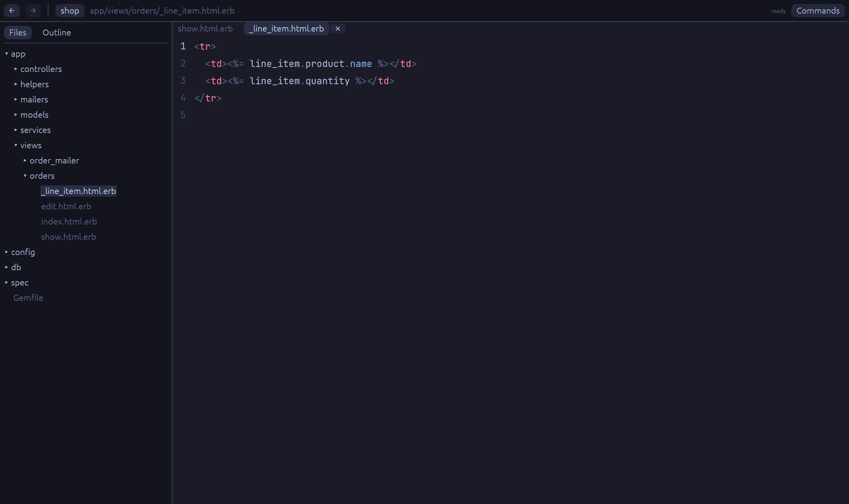Click line number 3 in the gutter
This screenshot has width=849, height=504.
point(183,81)
